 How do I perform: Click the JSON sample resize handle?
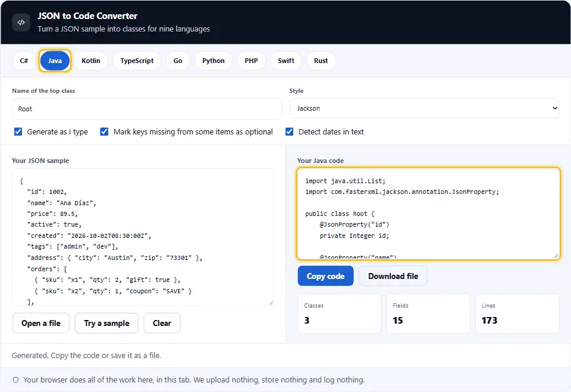(x=271, y=303)
